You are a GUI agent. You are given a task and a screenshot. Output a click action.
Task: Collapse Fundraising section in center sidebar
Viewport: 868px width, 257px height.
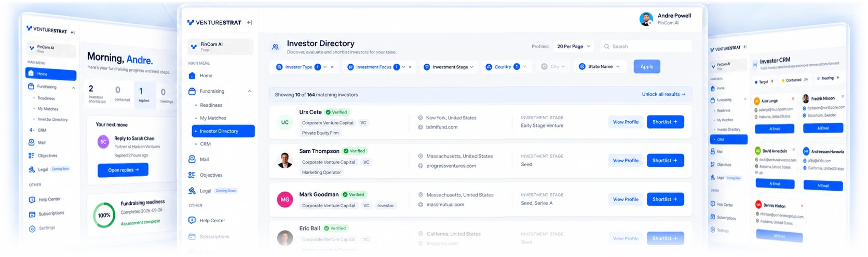[x=250, y=91]
